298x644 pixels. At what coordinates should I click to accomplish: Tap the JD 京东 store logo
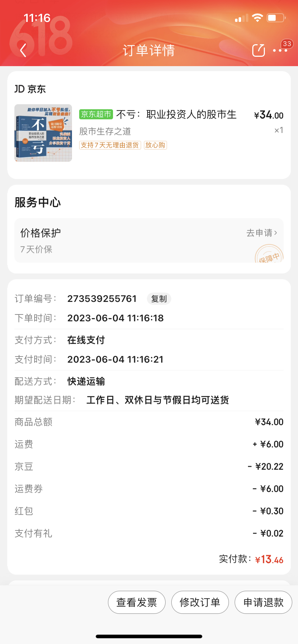[x=30, y=89]
